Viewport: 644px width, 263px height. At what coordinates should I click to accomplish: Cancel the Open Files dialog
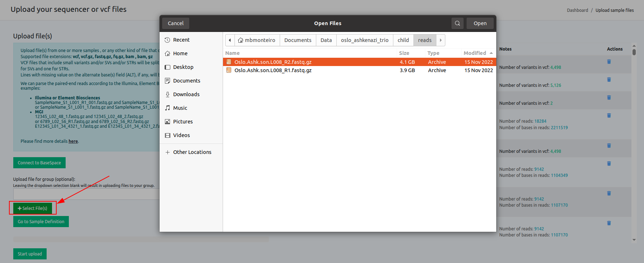coord(175,23)
